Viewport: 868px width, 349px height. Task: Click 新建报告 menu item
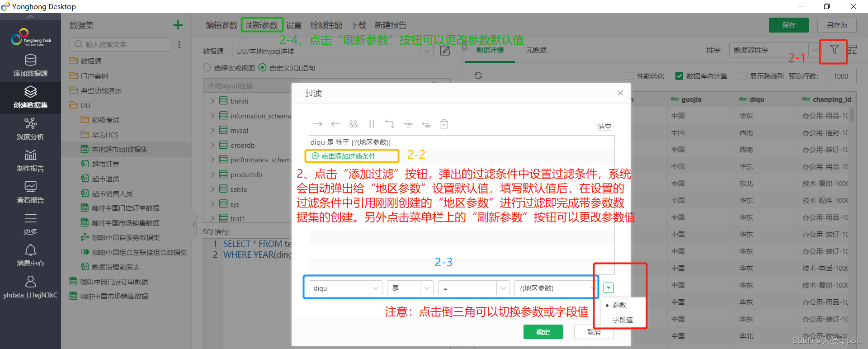click(391, 25)
